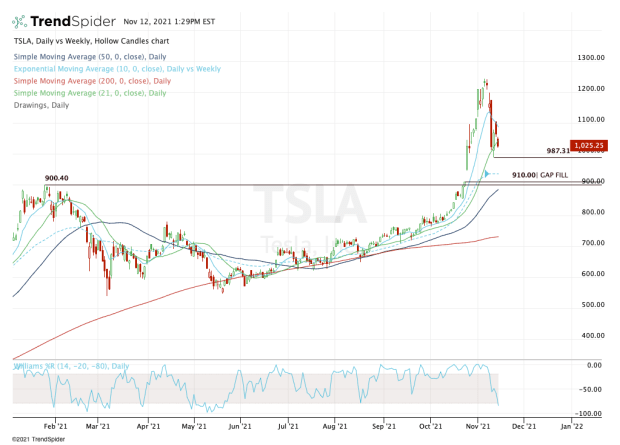Click the Sep '21 date axis label
Image resolution: width=620 pixels, height=445 pixels.
(x=384, y=426)
